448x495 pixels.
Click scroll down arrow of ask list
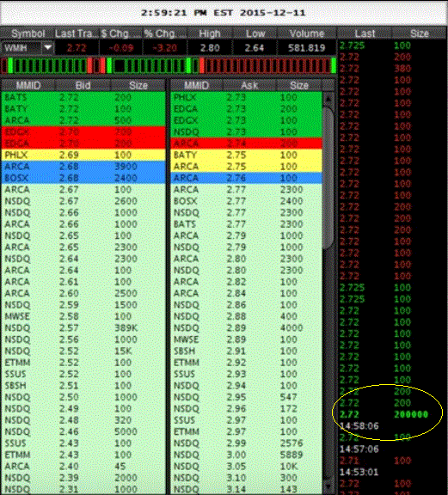(328, 487)
